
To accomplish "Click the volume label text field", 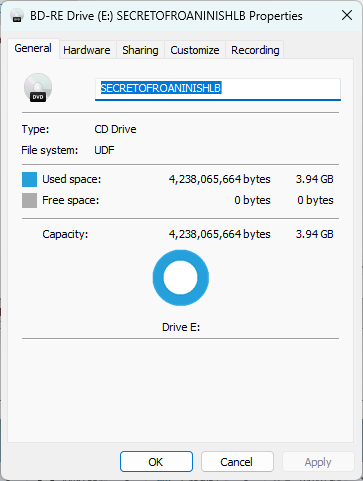I will coord(218,89).
